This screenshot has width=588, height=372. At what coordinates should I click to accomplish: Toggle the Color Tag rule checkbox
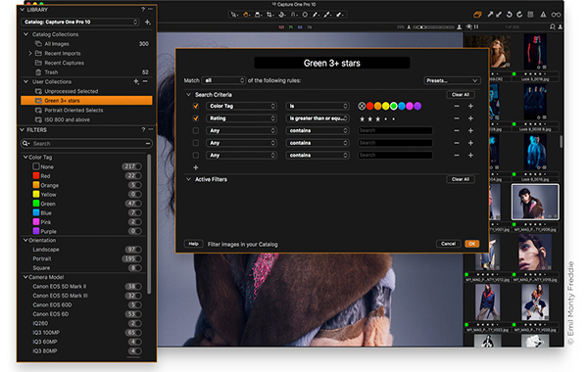pyautogui.click(x=196, y=106)
